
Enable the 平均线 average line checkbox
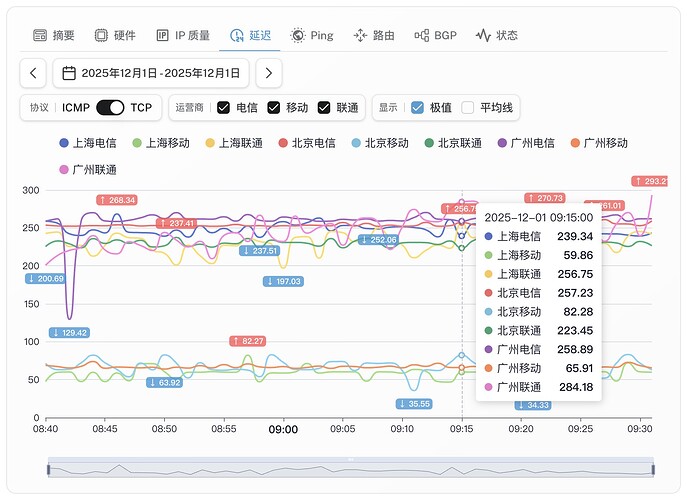click(468, 107)
